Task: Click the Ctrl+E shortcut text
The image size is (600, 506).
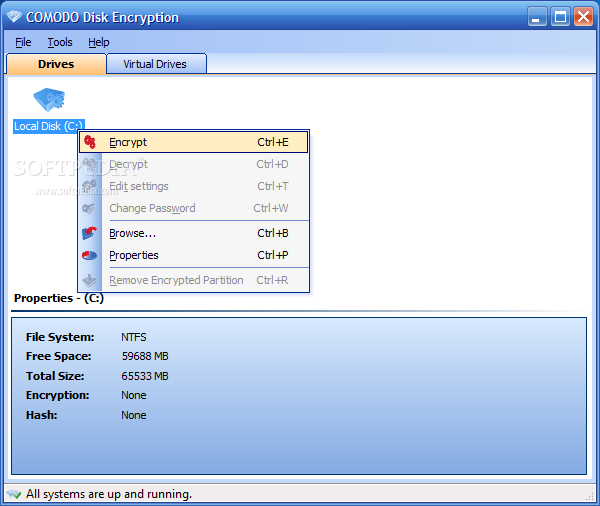Action: (273, 142)
